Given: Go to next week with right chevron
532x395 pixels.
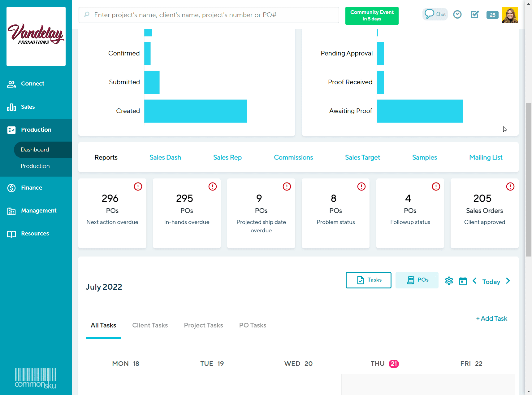Looking at the screenshot, I should pos(508,281).
